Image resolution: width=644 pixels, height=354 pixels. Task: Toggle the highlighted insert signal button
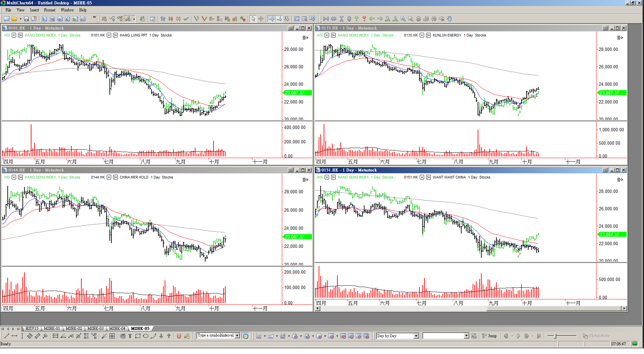128,19
